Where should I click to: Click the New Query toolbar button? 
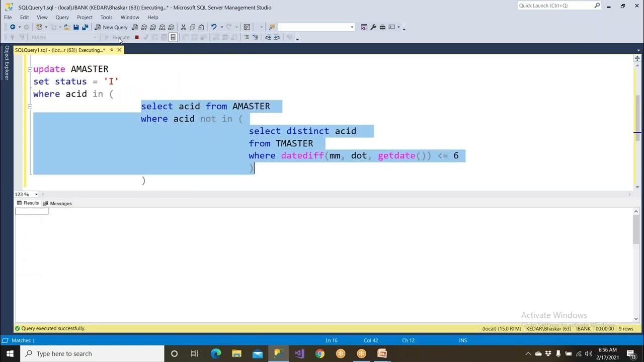[x=111, y=27]
